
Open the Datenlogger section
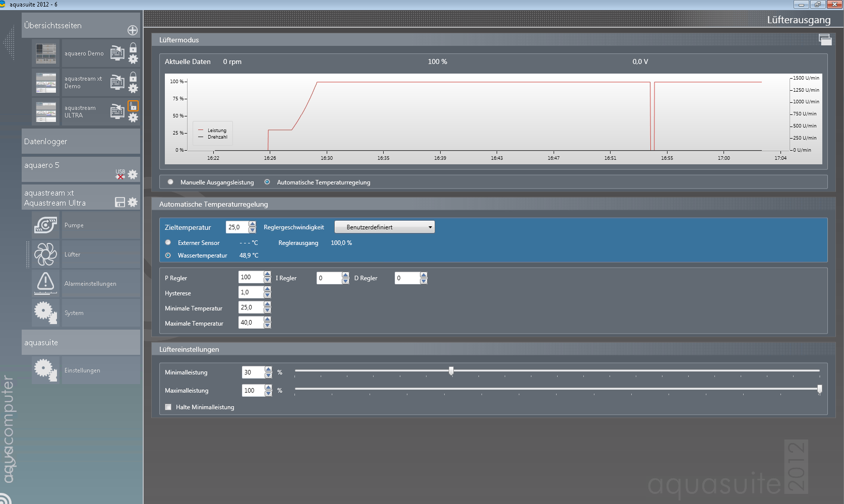(81, 142)
